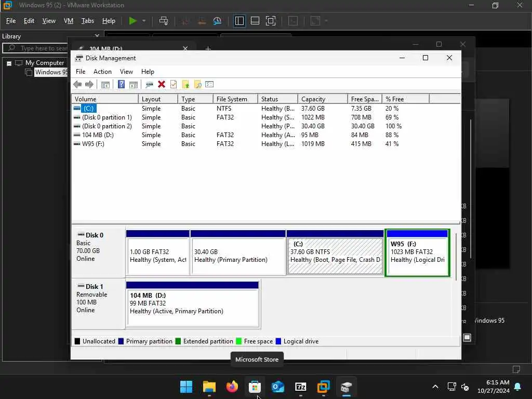532x399 pixels.
Task: Open the VMware Tabs menu
Action: click(x=87, y=21)
